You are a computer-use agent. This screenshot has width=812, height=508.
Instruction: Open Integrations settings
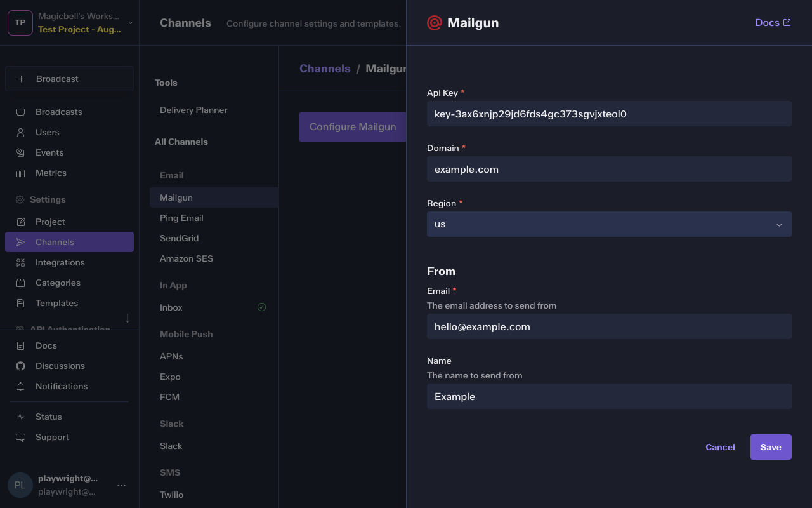(69, 262)
